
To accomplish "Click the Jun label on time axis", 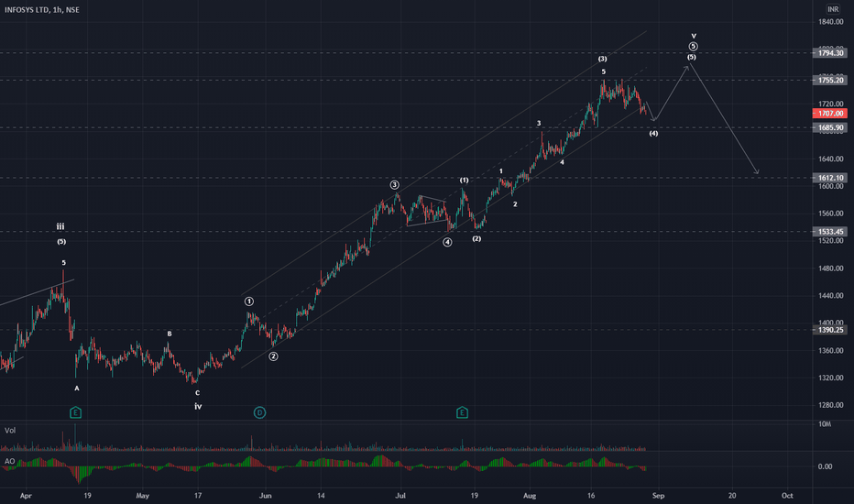I will click(265, 496).
